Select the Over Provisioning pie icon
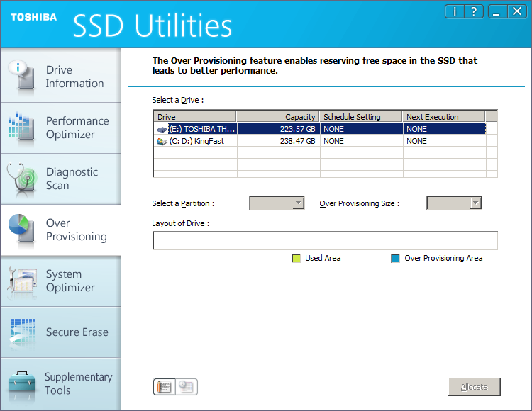532x411 pixels. [x=21, y=230]
